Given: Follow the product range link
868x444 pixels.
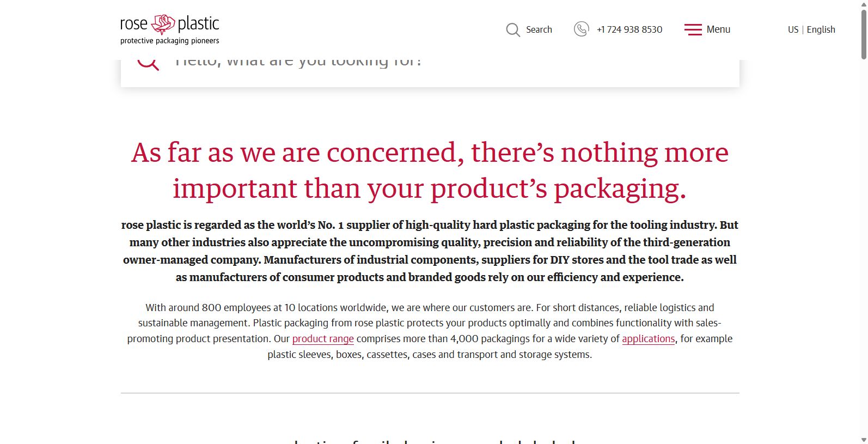Looking at the screenshot, I should click(323, 339).
